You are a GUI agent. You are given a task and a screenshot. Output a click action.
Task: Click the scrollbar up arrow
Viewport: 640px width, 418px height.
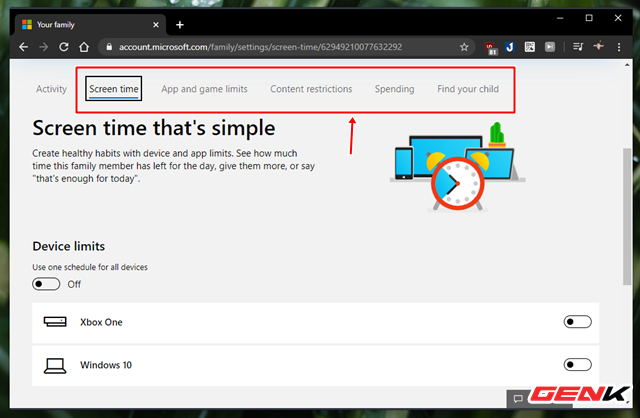pyautogui.click(x=627, y=65)
